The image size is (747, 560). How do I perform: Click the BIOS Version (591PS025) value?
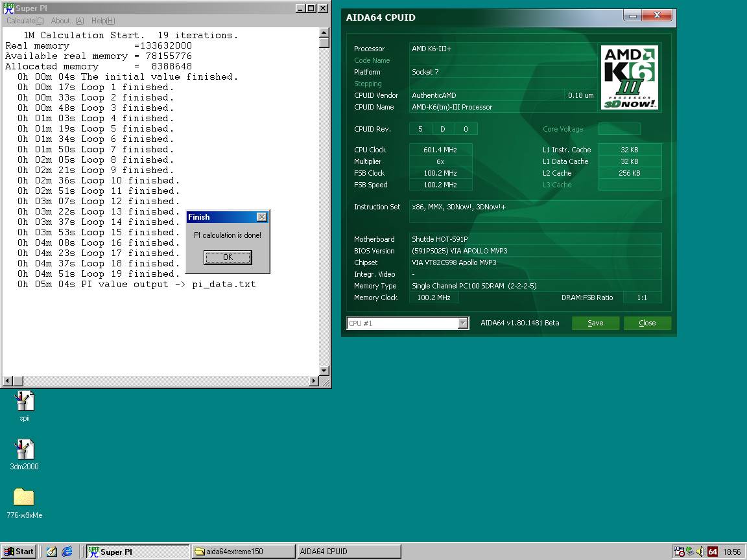[x=459, y=251]
